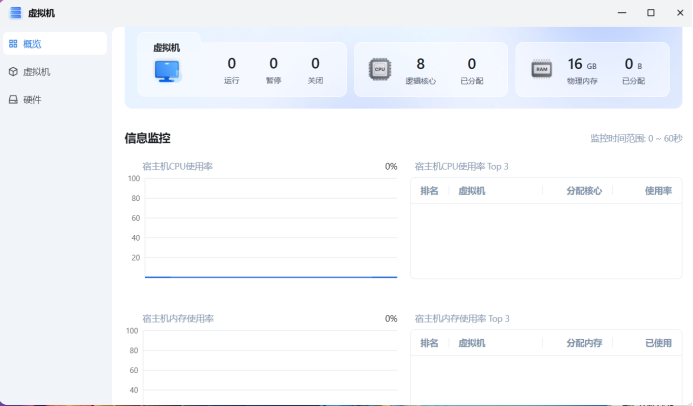Click the memory usage line chart
Image resolution: width=693 pixels, height=406 pixels.
pos(271,367)
